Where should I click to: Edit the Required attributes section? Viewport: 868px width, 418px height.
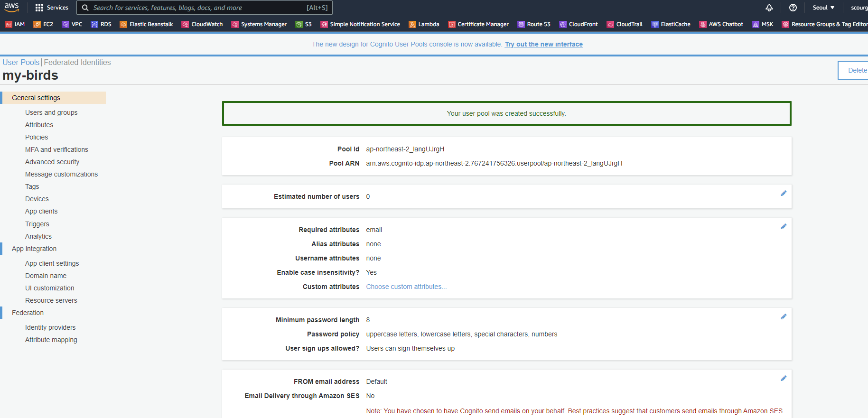pos(784,226)
